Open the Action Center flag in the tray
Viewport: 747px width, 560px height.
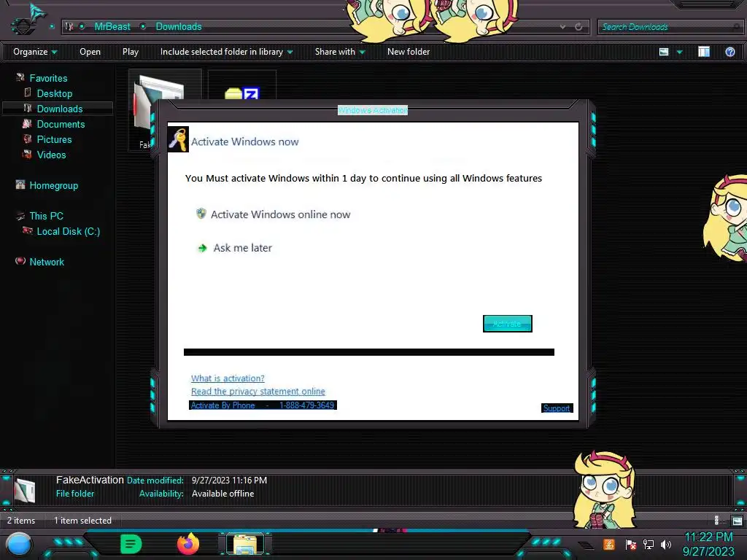click(x=631, y=544)
